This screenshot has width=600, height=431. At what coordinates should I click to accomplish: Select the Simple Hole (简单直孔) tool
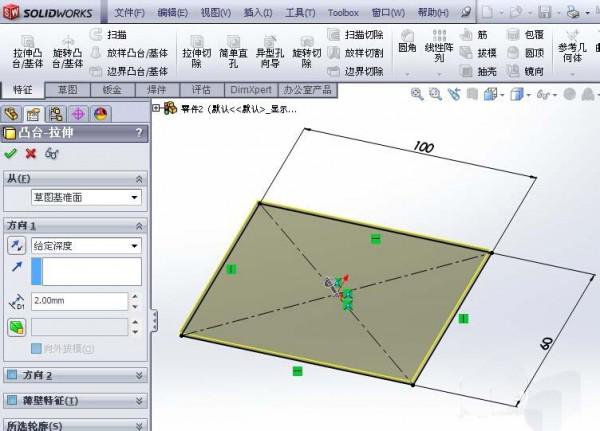click(233, 52)
